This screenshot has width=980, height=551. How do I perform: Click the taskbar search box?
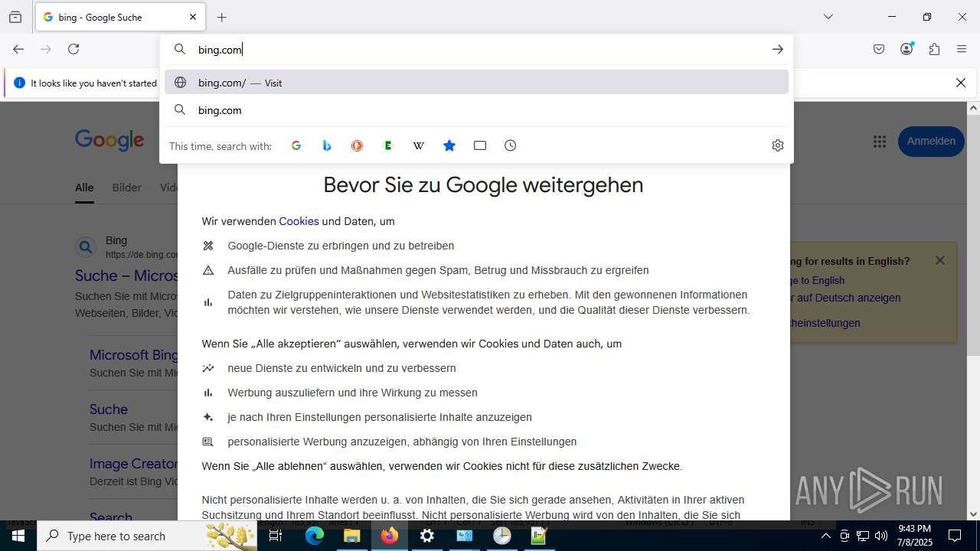click(148, 536)
